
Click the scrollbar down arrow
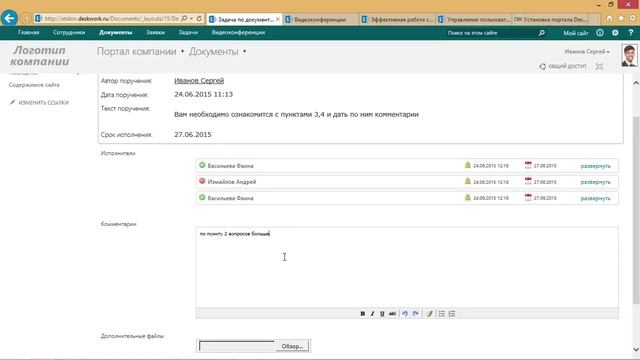click(636, 349)
